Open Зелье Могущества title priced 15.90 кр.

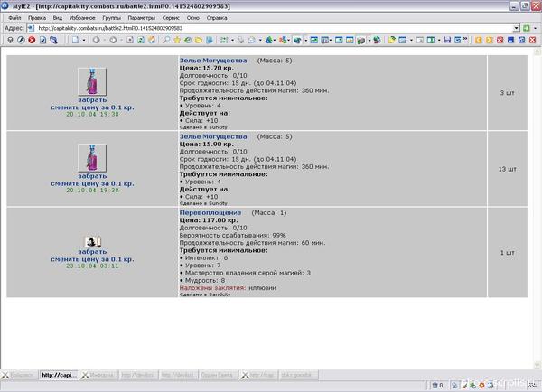tap(213, 136)
